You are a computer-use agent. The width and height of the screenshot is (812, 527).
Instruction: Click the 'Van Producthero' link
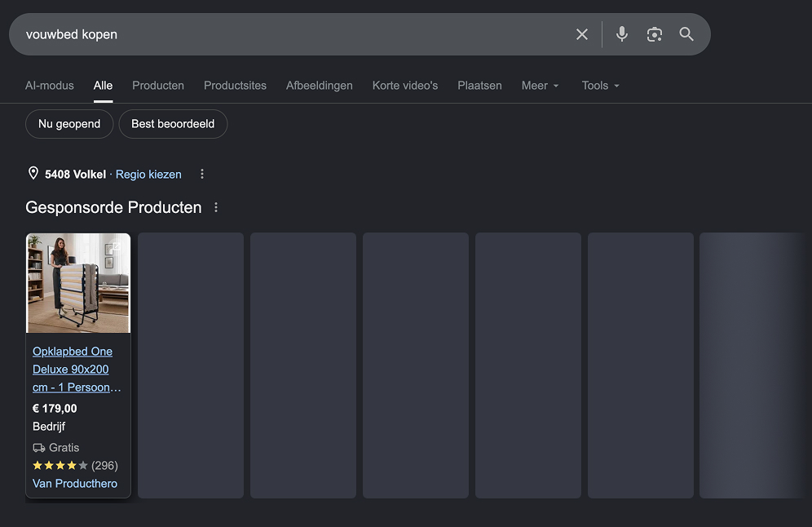[x=75, y=484]
